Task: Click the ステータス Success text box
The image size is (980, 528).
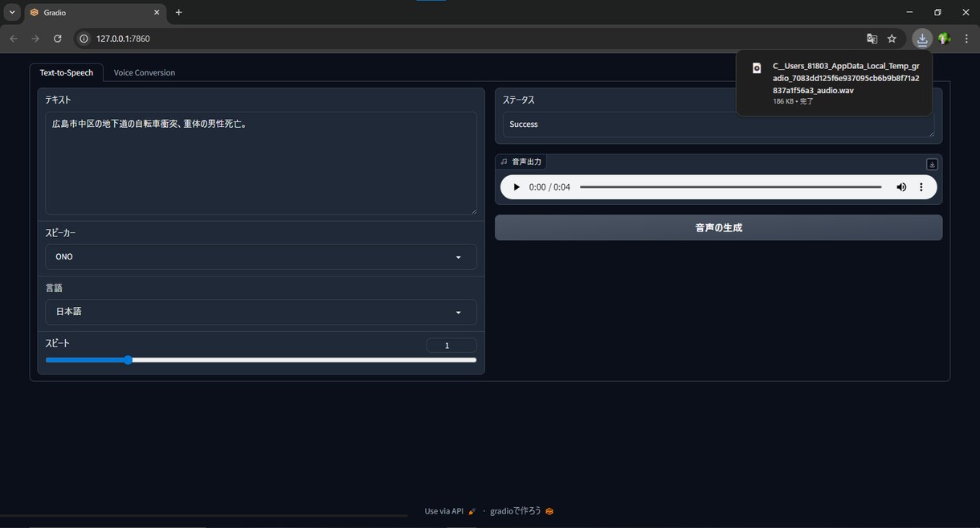Action: tap(718, 125)
